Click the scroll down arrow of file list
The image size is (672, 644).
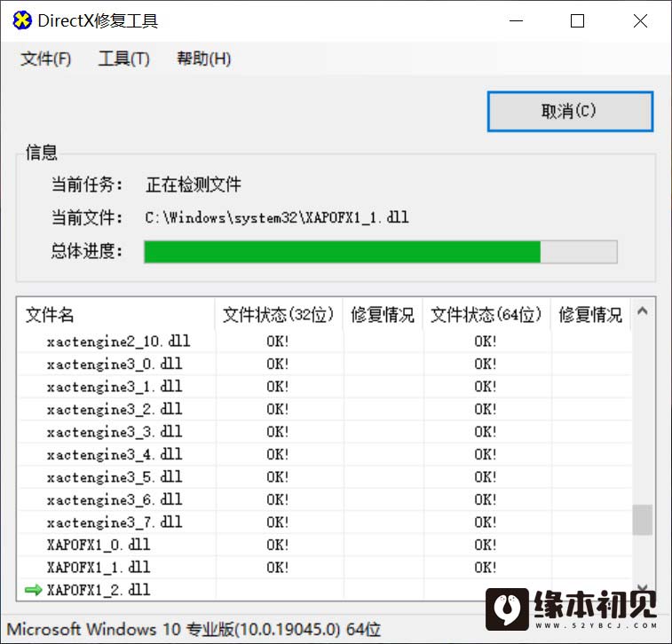[642, 588]
